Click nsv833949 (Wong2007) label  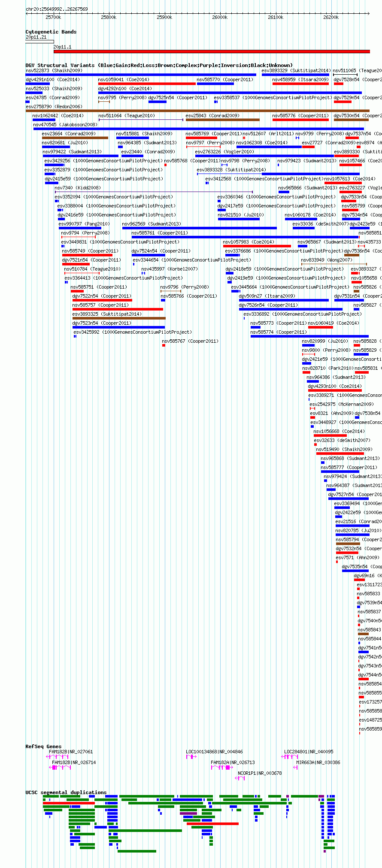click(x=327, y=260)
